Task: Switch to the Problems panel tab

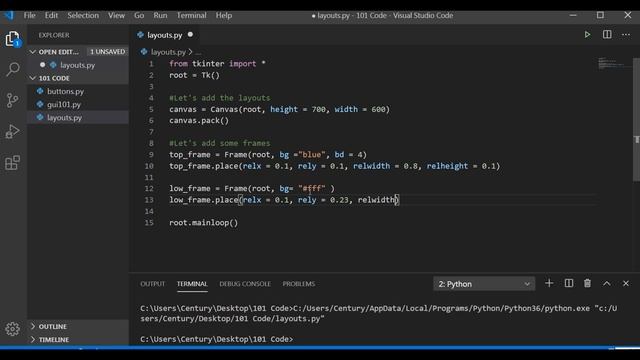Action: point(299,284)
